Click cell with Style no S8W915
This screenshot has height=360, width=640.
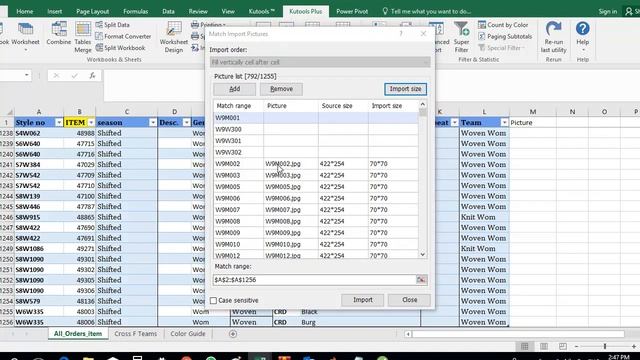(39, 217)
